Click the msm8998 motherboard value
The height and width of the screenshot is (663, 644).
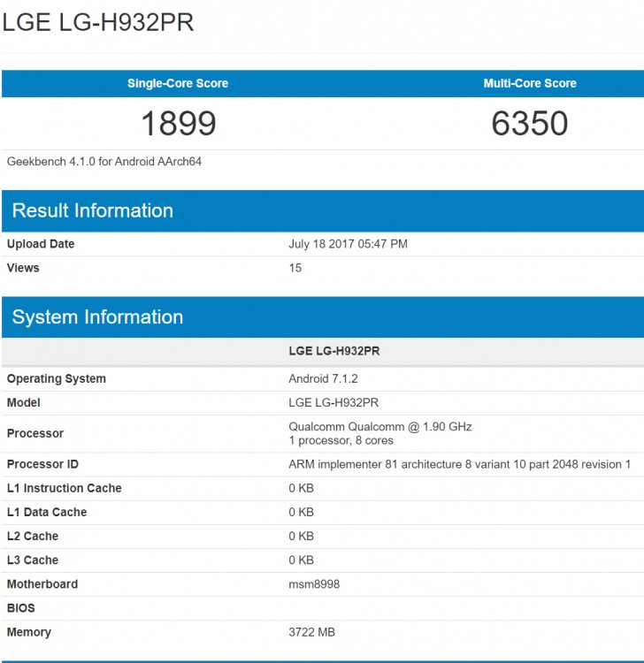(314, 584)
